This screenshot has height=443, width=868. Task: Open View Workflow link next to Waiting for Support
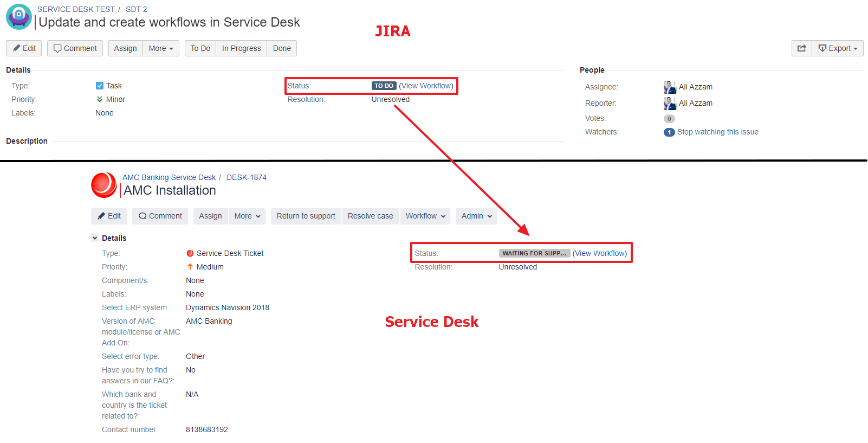(x=600, y=253)
